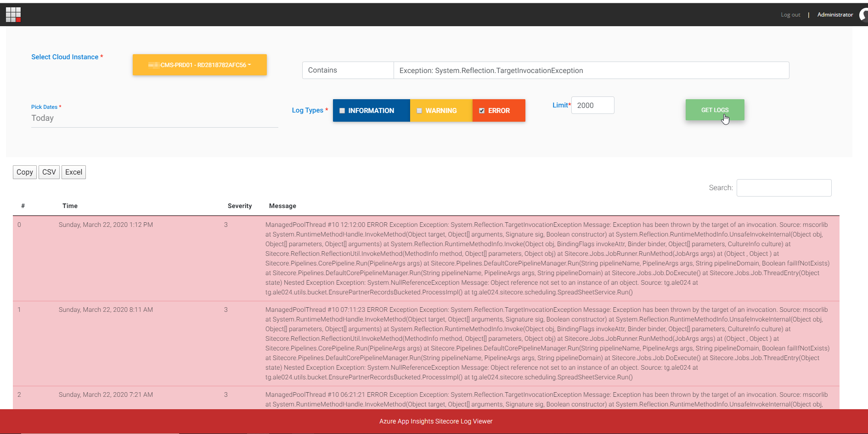868x434 pixels.
Task: Open the app launcher grid icon
Action: (14, 14)
